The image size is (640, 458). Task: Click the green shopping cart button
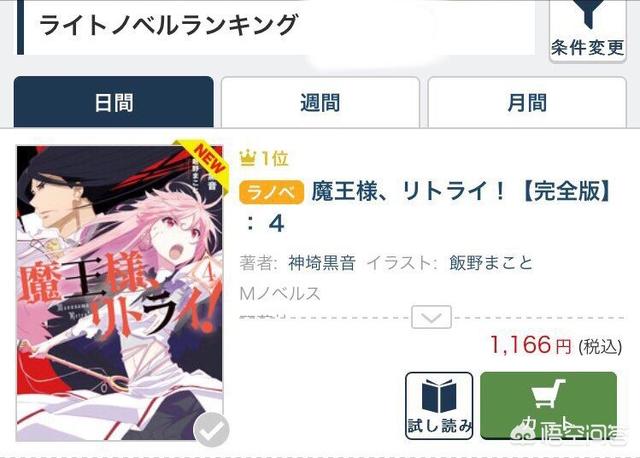pyautogui.click(x=548, y=405)
